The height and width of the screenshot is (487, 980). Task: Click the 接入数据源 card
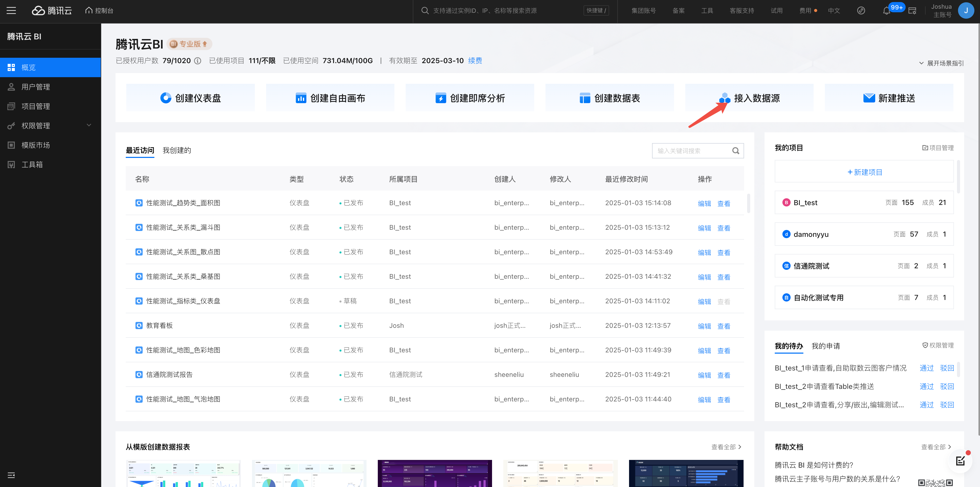749,98
